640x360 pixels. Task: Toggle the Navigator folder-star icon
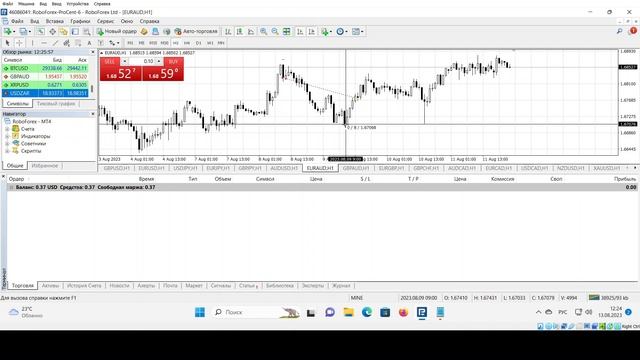63,31
